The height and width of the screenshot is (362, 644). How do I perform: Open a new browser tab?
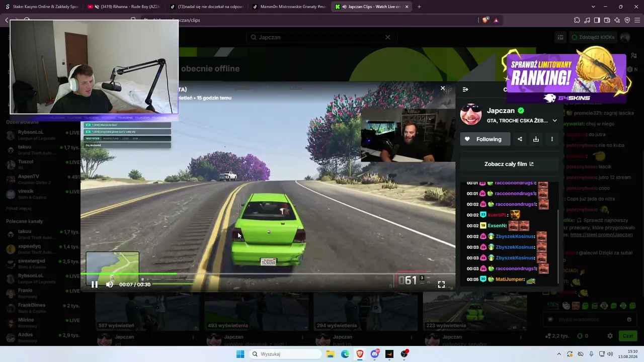point(419,7)
